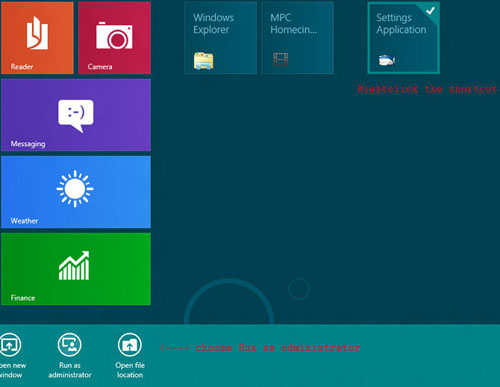
Task: Click the Open new window label text
Action: 13,370
